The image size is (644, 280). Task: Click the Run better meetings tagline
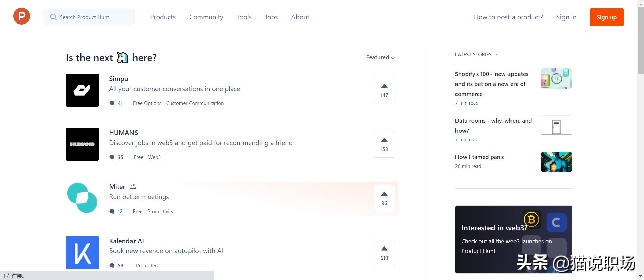139,197
